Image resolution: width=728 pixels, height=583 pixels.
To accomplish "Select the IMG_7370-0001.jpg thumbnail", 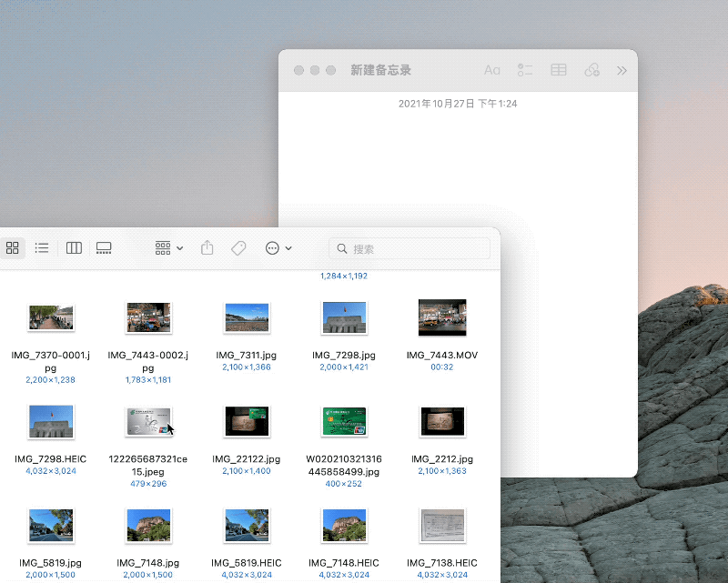I will pyautogui.click(x=51, y=318).
